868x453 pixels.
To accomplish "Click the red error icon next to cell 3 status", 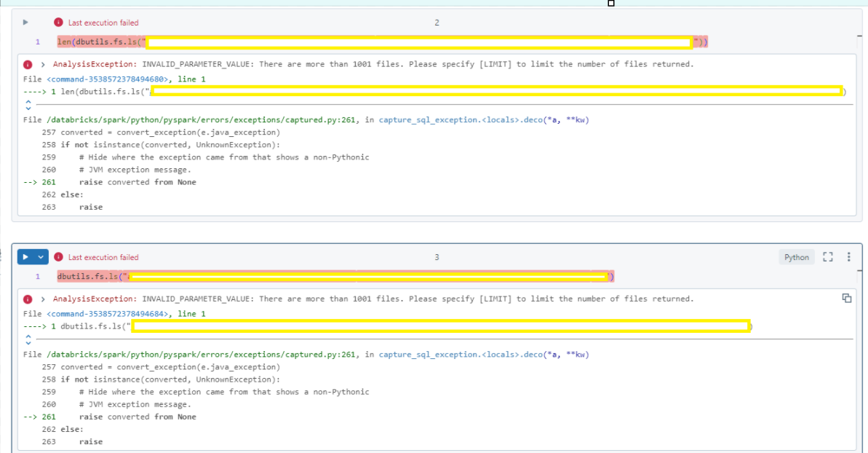I will coord(59,257).
